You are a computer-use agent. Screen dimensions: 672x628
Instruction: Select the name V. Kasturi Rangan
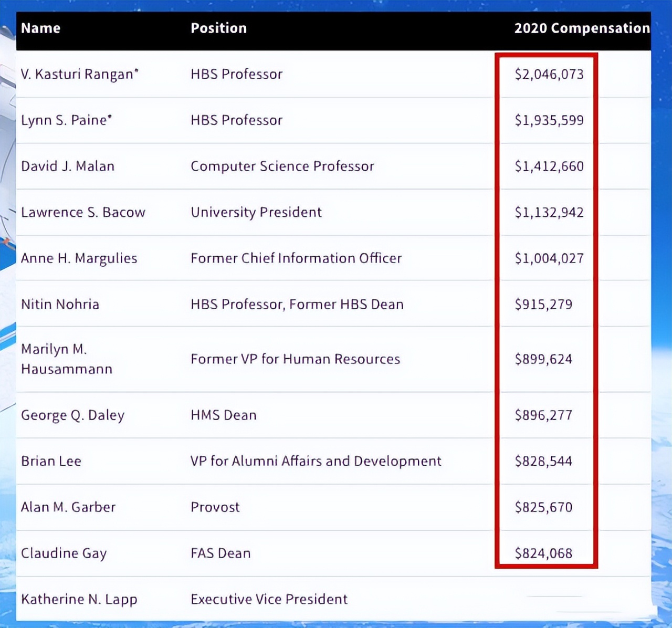(79, 74)
